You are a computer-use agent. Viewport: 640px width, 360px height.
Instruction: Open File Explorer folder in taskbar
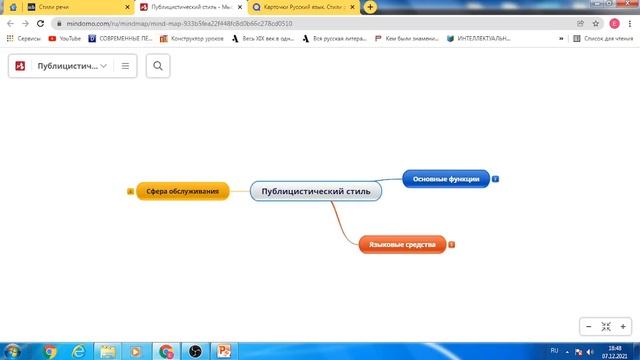pyautogui.click(x=108, y=351)
